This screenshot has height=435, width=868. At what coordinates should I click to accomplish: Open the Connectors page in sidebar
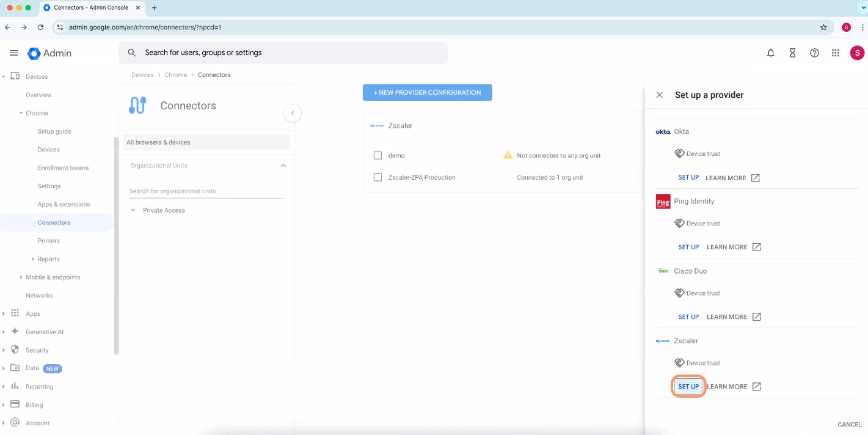coord(54,222)
